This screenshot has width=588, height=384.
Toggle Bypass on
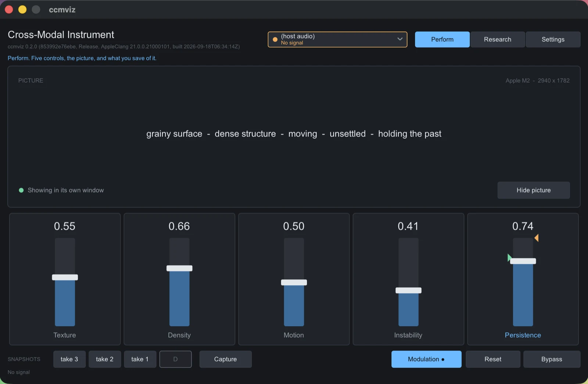pyautogui.click(x=552, y=359)
